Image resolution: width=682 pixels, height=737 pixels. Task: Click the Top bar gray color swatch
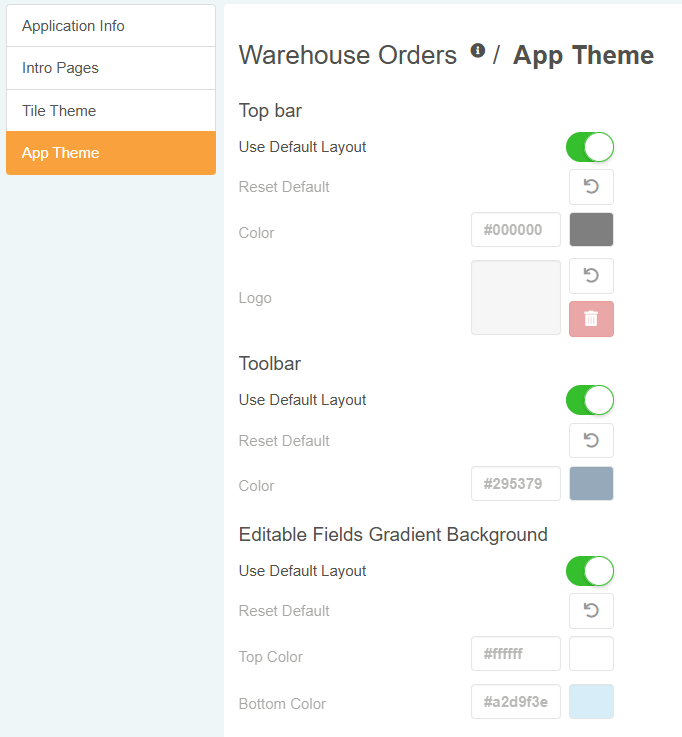coord(591,230)
